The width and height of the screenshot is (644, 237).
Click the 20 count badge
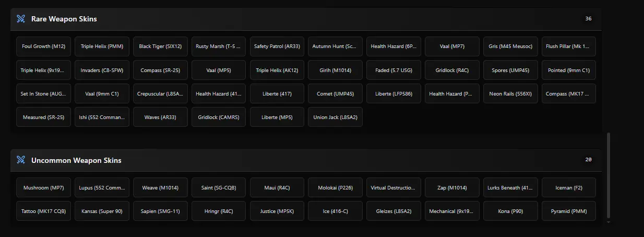point(588,160)
